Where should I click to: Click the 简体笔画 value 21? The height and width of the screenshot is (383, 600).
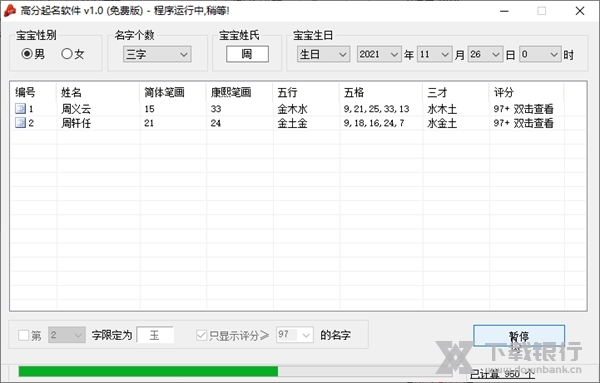pyautogui.click(x=149, y=123)
